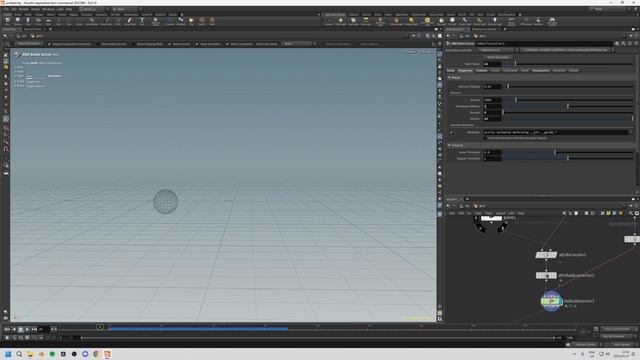640x360 pixels.
Task: Select the Spray Paint shelf tool
Action: coord(130,21)
